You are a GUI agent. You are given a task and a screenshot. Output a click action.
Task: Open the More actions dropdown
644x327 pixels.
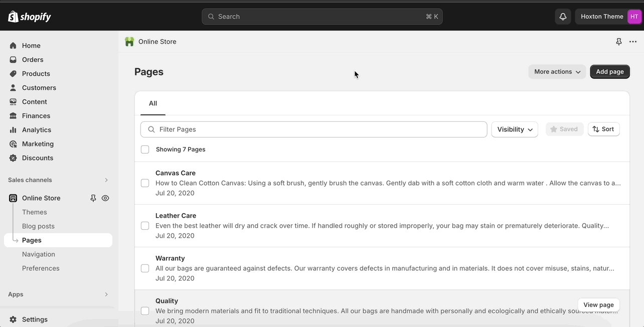[557, 72]
